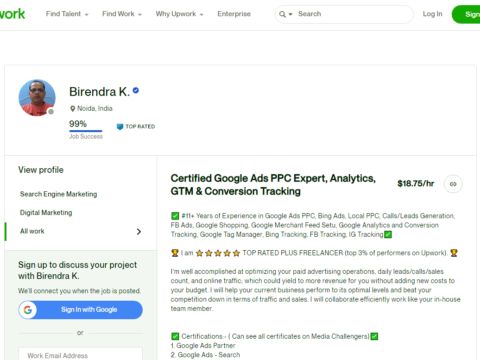Click the Log In link
The image size is (480, 360).
pos(432,14)
